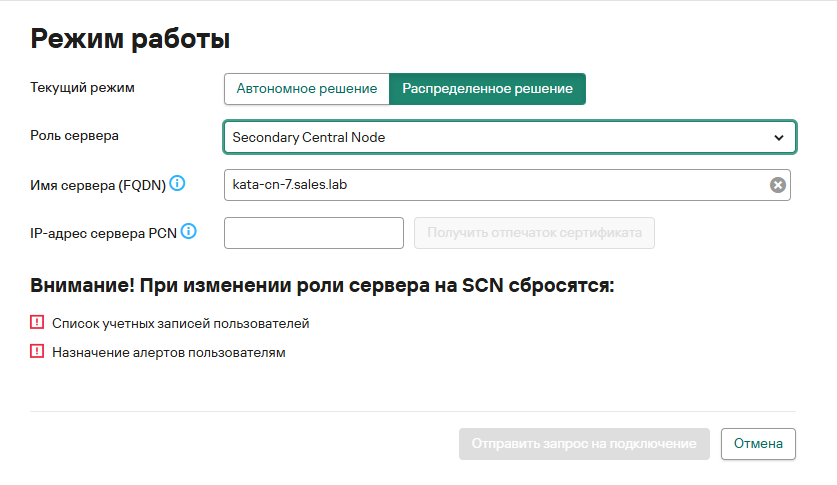Click the warning icon beside Назначение алертов
This screenshot has height=485, width=837.
pos(38,352)
